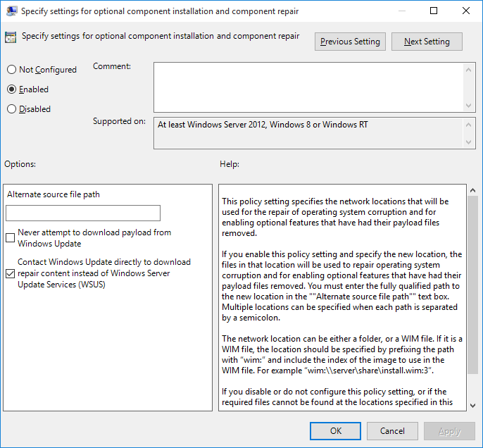Cancel the policy changes
Image resolution: width=483 pixels, height=448 pixels.
[392, 430]
